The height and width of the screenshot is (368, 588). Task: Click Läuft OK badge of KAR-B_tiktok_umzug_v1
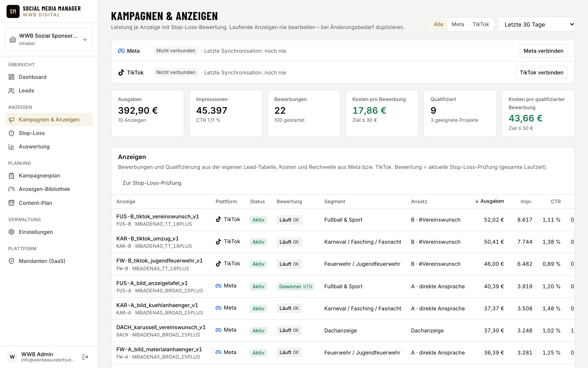[289, 242]
